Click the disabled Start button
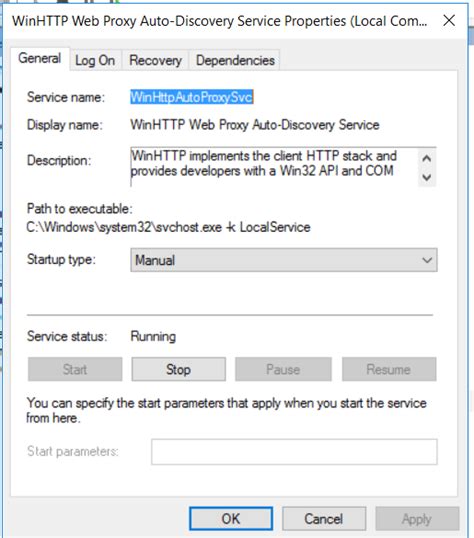Image resolution: width=474 pixels, height=538 pixels. [75, 370]
